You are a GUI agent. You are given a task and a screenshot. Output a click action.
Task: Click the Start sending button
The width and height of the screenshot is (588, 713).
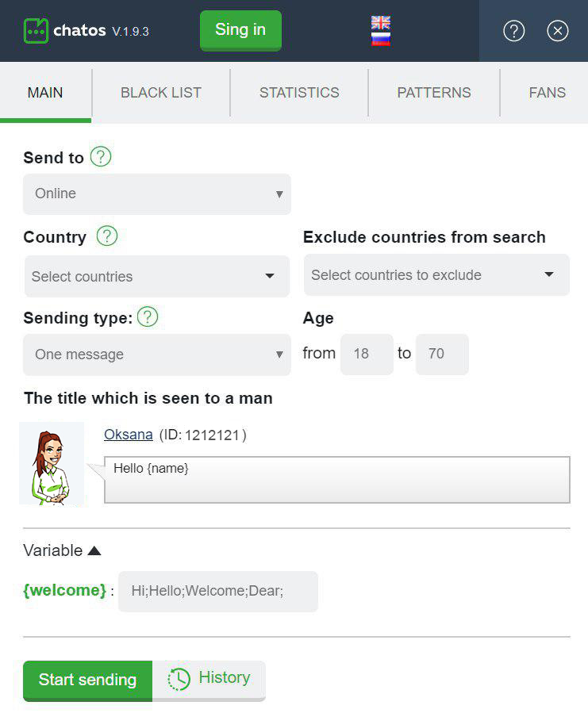tap(87, 680)
